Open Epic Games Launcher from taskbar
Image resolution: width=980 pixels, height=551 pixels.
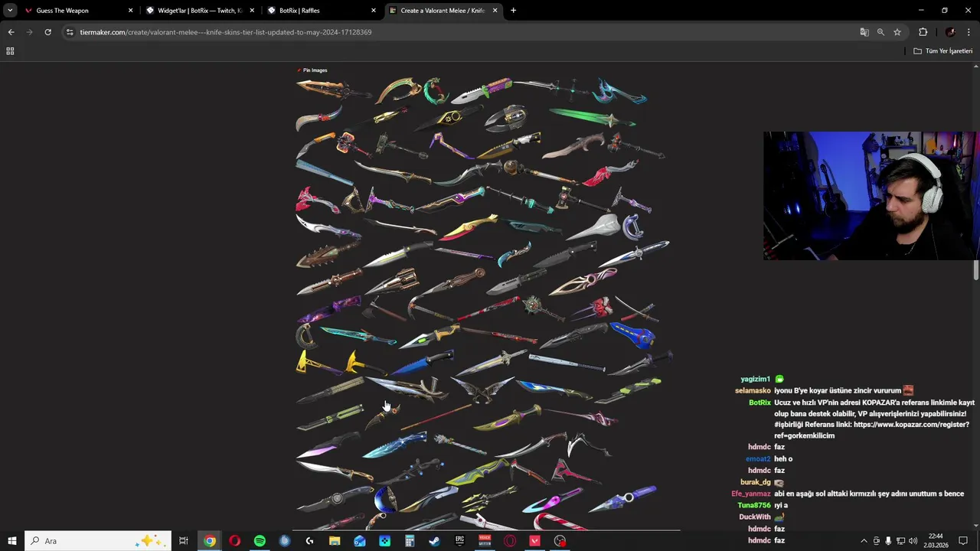(459, 541)
